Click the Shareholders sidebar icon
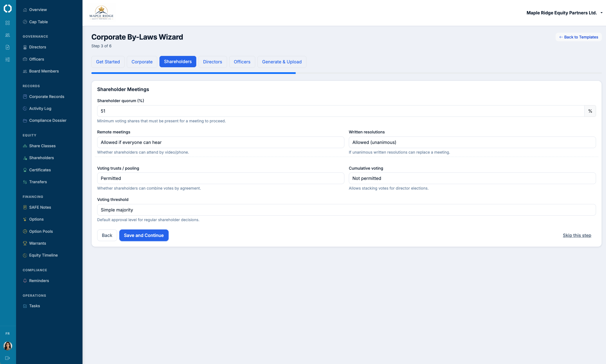 click(25, 158)
